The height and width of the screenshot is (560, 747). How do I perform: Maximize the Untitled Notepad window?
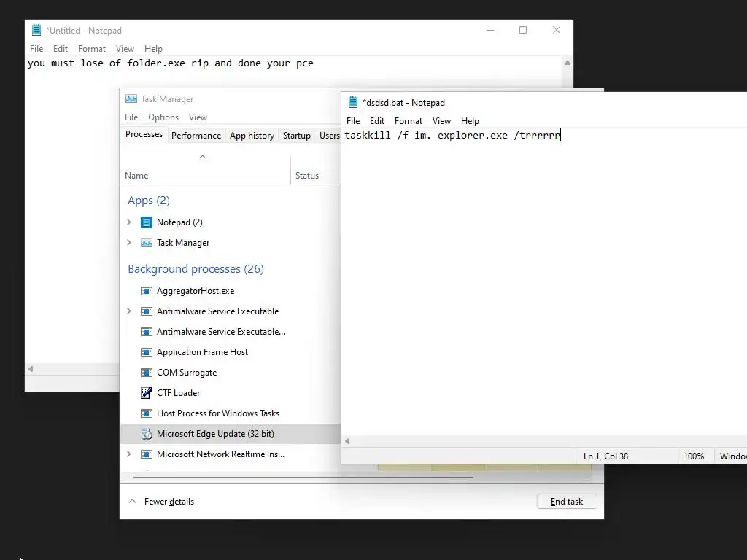click(523, 30)
